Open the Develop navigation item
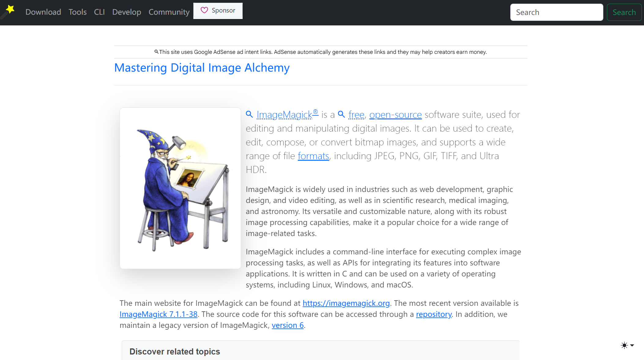Viewport: 644px width, 360px height. coord(126,12)
